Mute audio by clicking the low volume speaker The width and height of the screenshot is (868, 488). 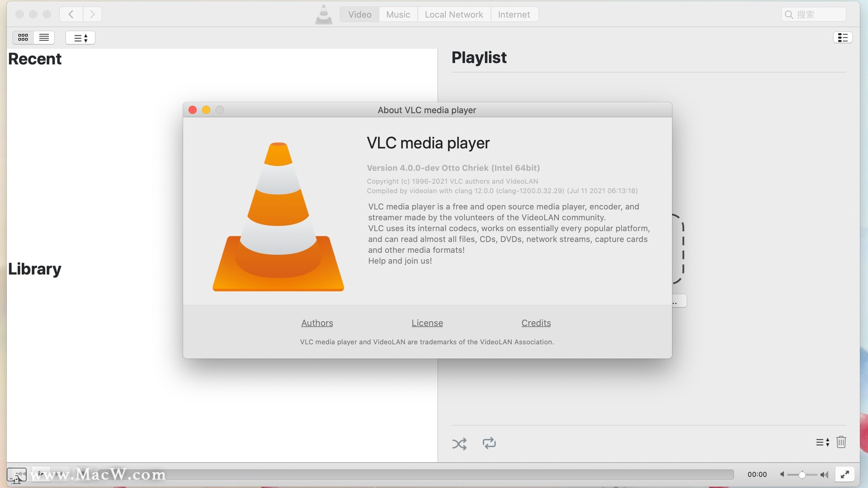click(783, 474)
